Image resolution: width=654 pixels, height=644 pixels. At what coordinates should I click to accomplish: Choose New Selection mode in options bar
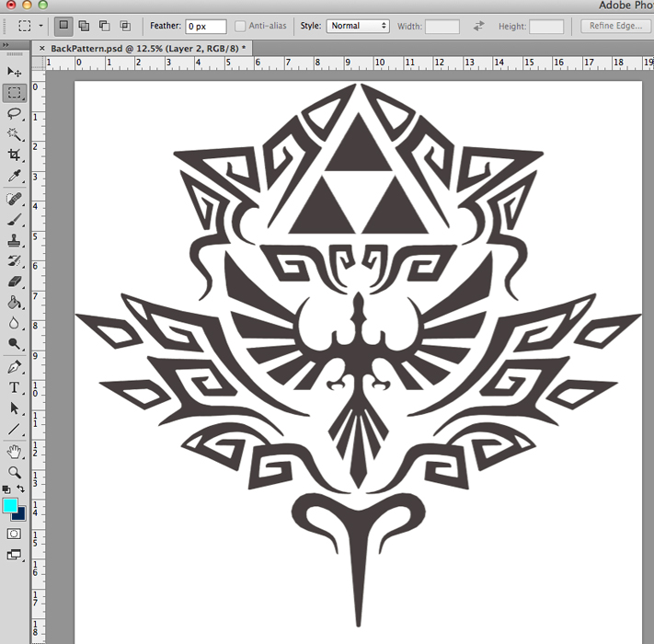63,26
